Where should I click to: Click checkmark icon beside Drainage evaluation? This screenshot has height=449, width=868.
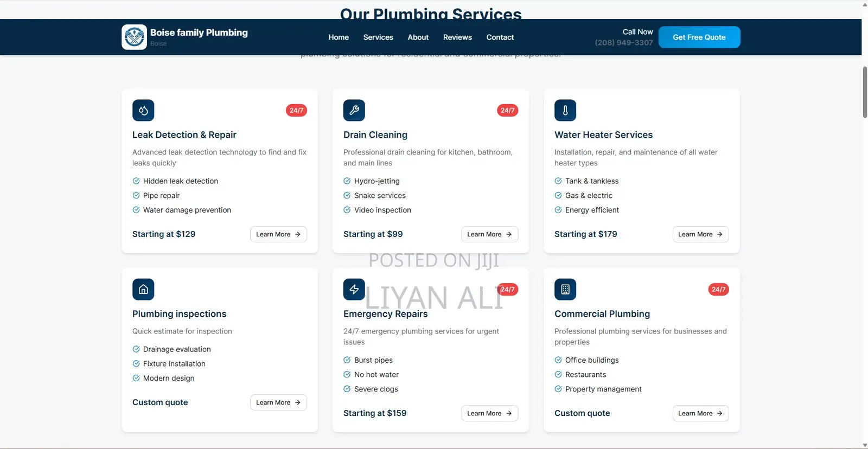click(136, 349)
